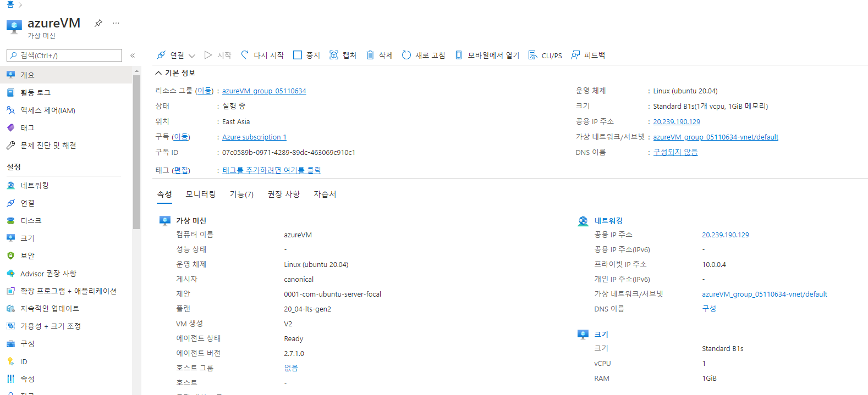This screenshot has width=868, height=395.
Task: Click 태그를 추가하려면 여기를 클릭 link
Action: 272,170
